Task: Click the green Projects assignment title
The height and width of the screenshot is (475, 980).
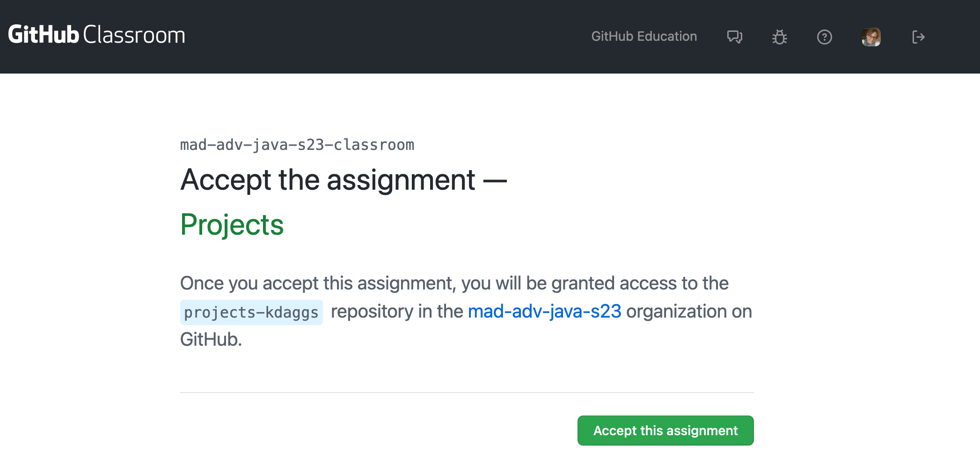Action: (232, 224)
